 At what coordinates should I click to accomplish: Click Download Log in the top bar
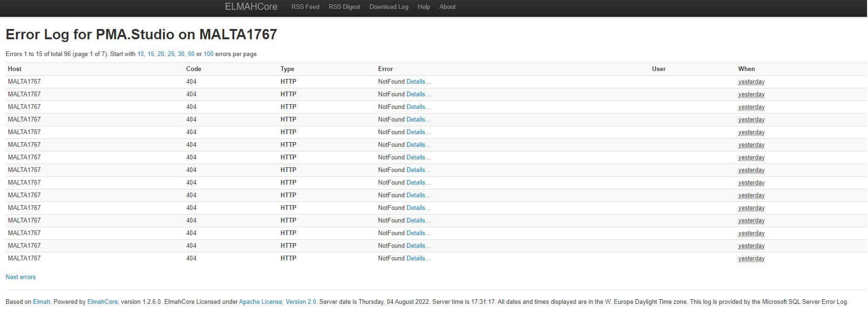coord(388,7)
